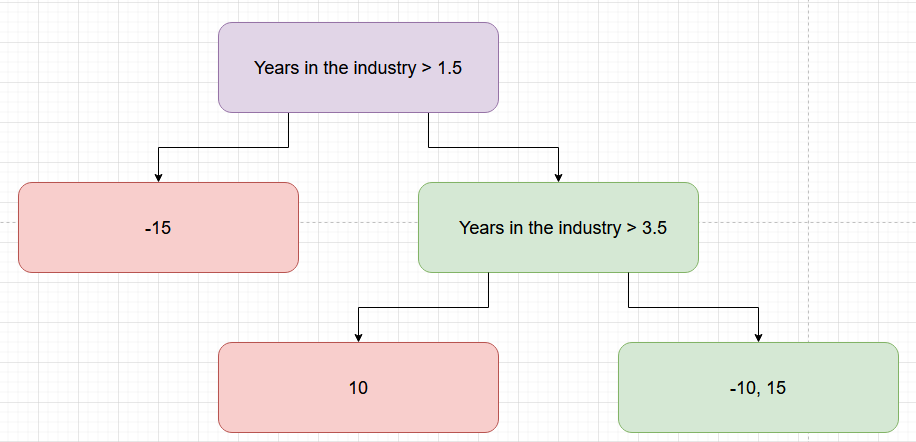Select the green box labeled -10, 15

click(x=758, y=387)
